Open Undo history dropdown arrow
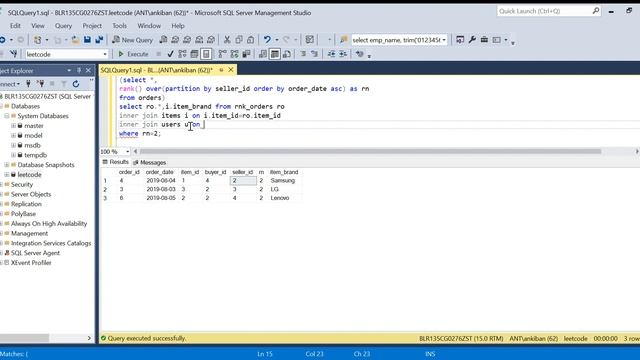This screenshot has height=360, width=640. (x=277, y=40)
